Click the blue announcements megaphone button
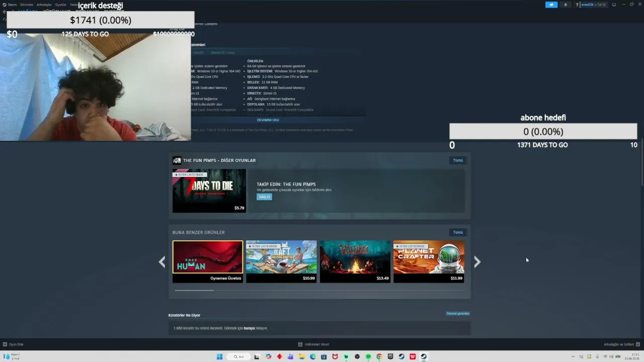644x362 pixels. point(551,5)
